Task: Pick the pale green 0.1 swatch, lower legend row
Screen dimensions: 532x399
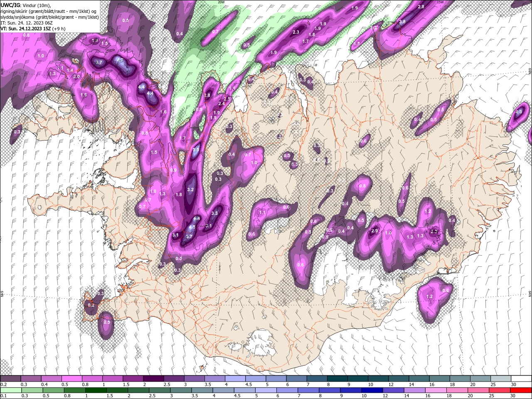Action: 11,390
